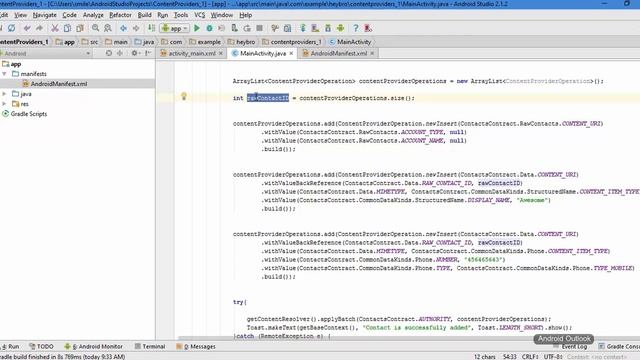The width and height of the screenshot is (640, 360).
Task: Click the Find magnifier icon
Action: tap(95, 28)
